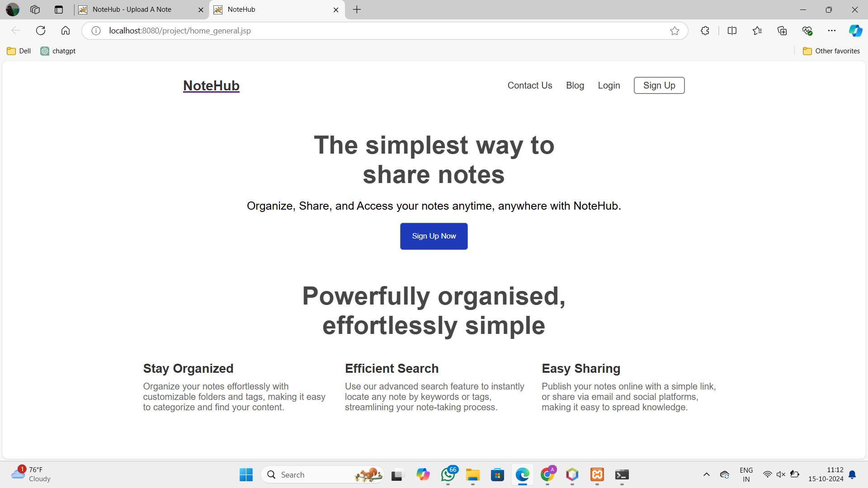This screenshot has height=488, width=868.
Task: Expand the Other favorites folder
Action: click(x=831, y=51)
